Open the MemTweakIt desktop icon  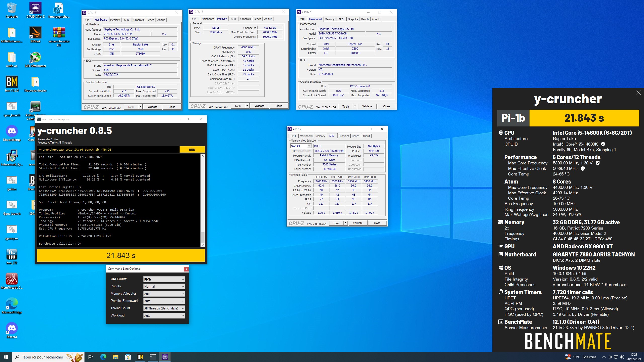click(12, 281)
